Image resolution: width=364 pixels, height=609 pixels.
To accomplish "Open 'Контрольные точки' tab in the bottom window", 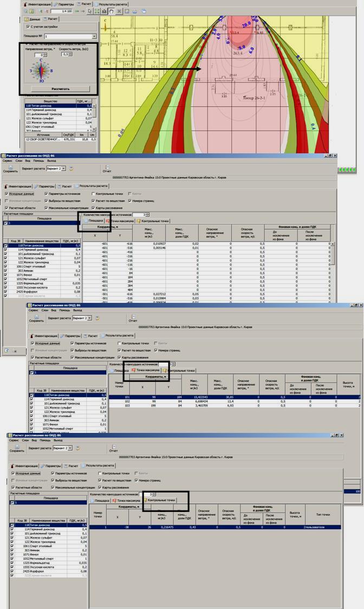I will coord(160,500).
